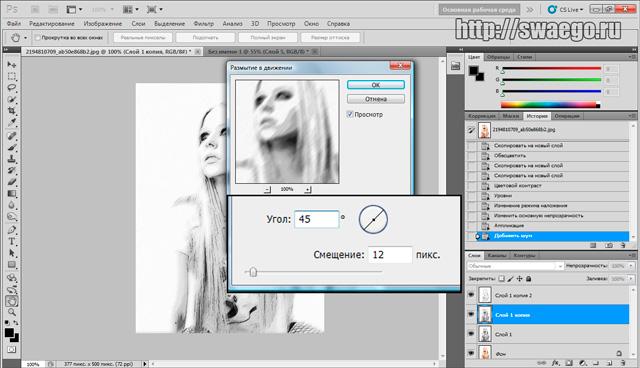The height and width of the screenshot is (368, 640).
Task: Hide layer Слой 1 копия 2
Action: coord(471,295)
